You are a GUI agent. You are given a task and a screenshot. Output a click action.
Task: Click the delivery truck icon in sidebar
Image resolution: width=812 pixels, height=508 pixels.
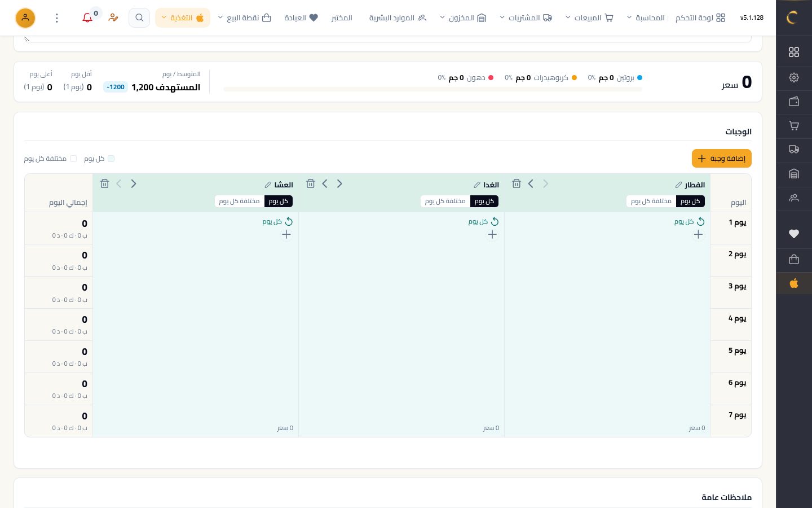coord(794,150)
